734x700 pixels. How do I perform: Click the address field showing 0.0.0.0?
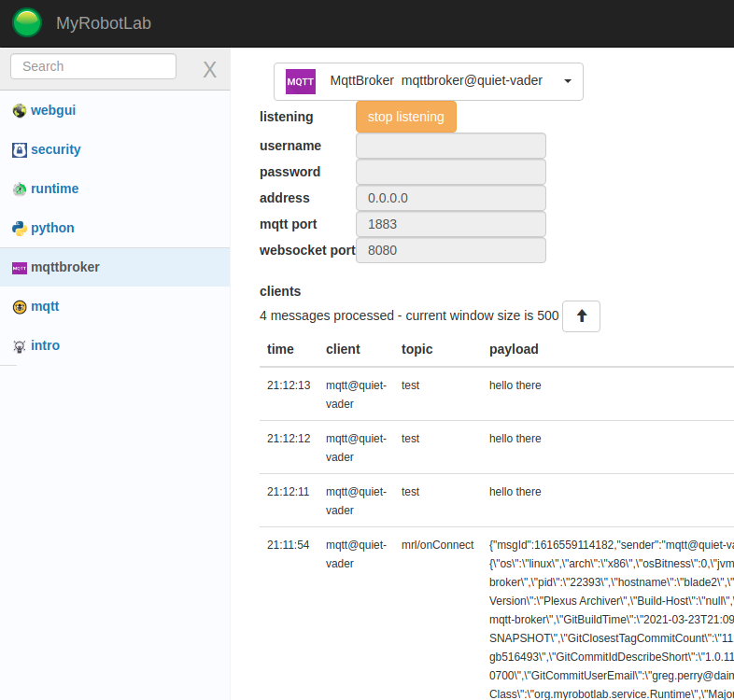pos(451,198)
